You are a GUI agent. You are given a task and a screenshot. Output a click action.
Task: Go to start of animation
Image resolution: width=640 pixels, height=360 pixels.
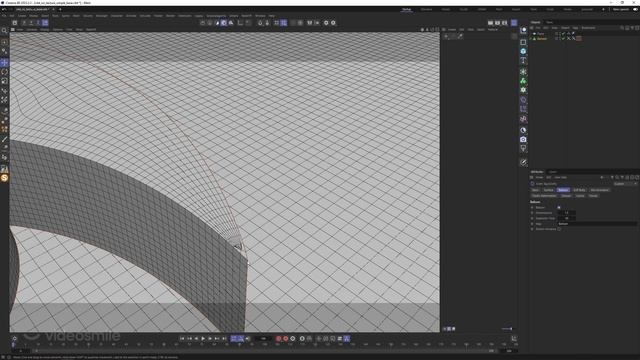point(182,338)
